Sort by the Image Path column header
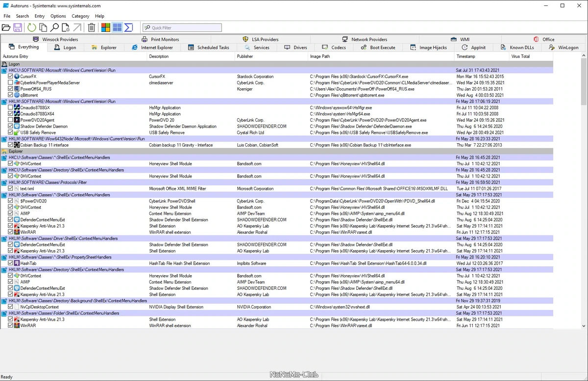This screenshot has width=588, height=381. click(382, 56)
